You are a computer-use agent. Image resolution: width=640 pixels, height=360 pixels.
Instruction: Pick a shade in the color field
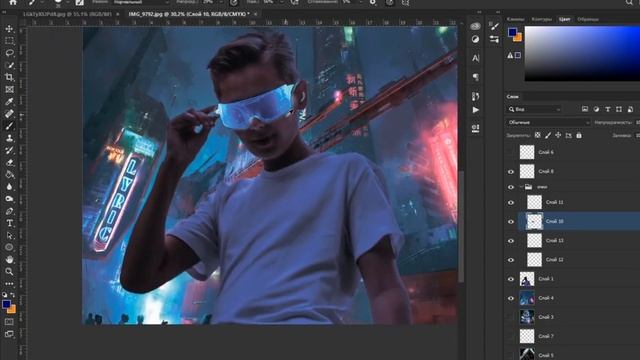(x=582, y=53)
